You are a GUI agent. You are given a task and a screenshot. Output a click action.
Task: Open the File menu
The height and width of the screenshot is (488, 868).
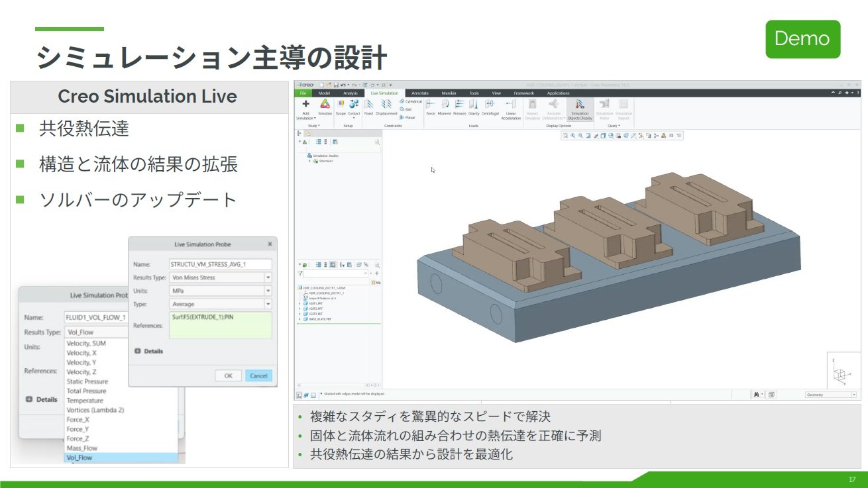(x=303, y=93)
